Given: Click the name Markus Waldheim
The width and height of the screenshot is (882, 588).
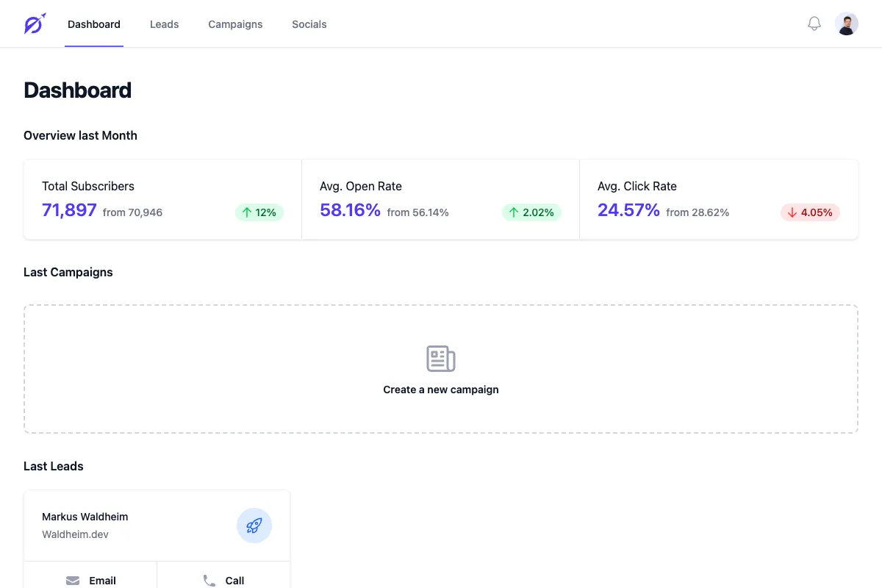Looking at the screenshot, I should tap(85, 517).
